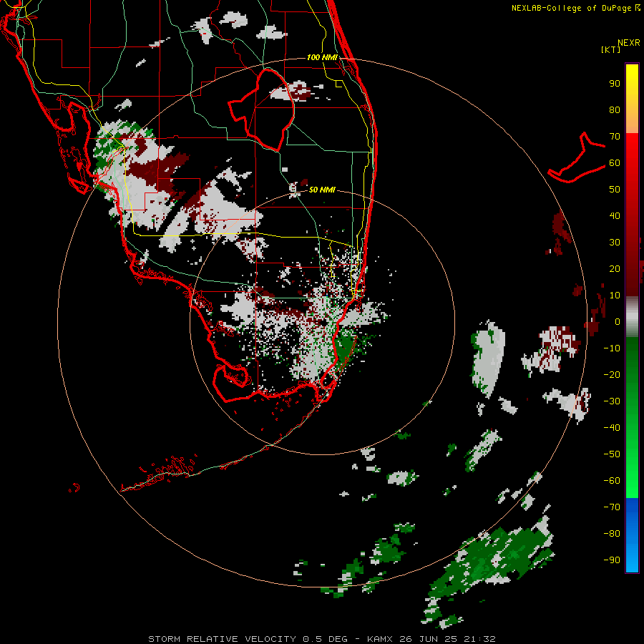The image size is (644, 644).
Task: Click the 40 value on velocity scale
Action: (615, 215)
